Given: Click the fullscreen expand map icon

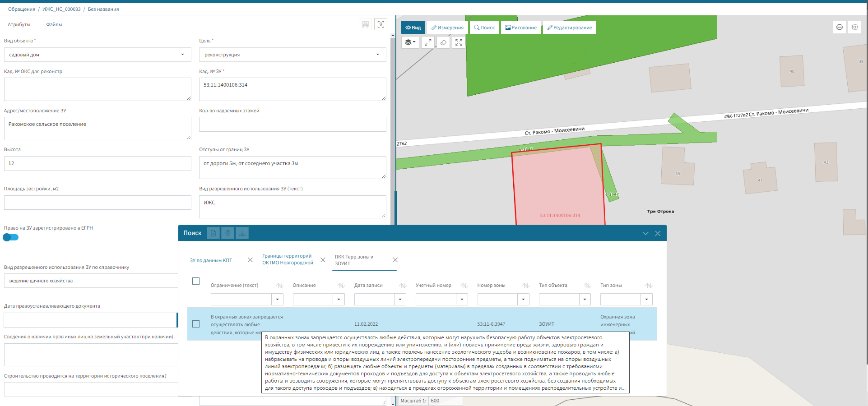Looking at the screenshot, I should click(459, 42).
